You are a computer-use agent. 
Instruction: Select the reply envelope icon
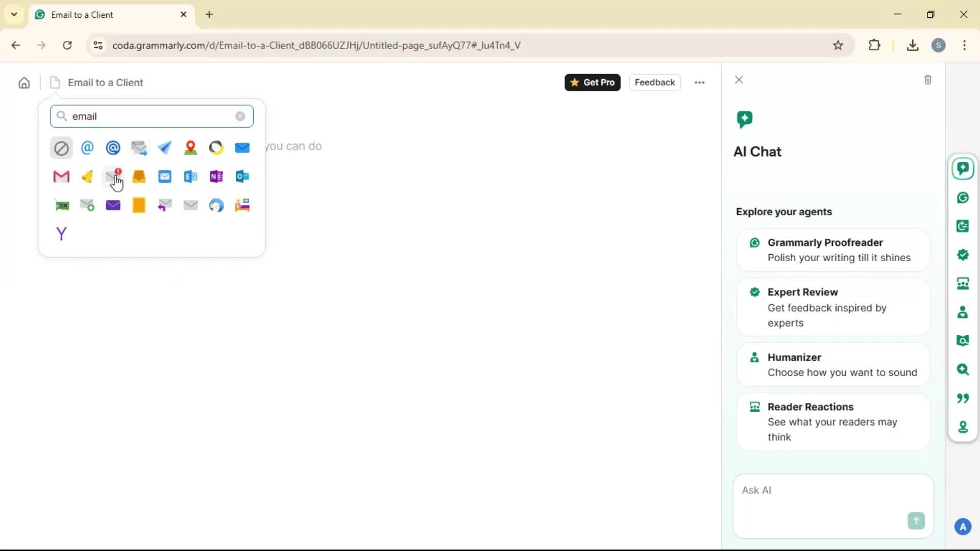pyautogui.click(x=164, y=205)
